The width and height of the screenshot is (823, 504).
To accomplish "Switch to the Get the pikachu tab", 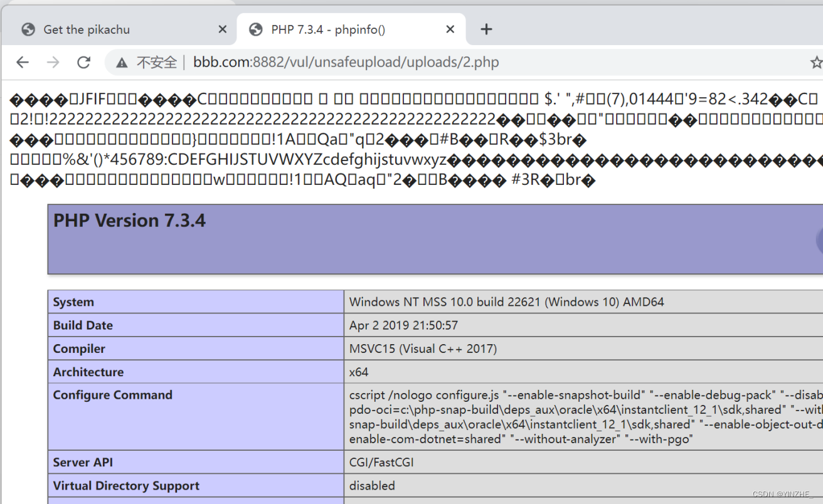I will pyautogui.click(x=119, y=29).
